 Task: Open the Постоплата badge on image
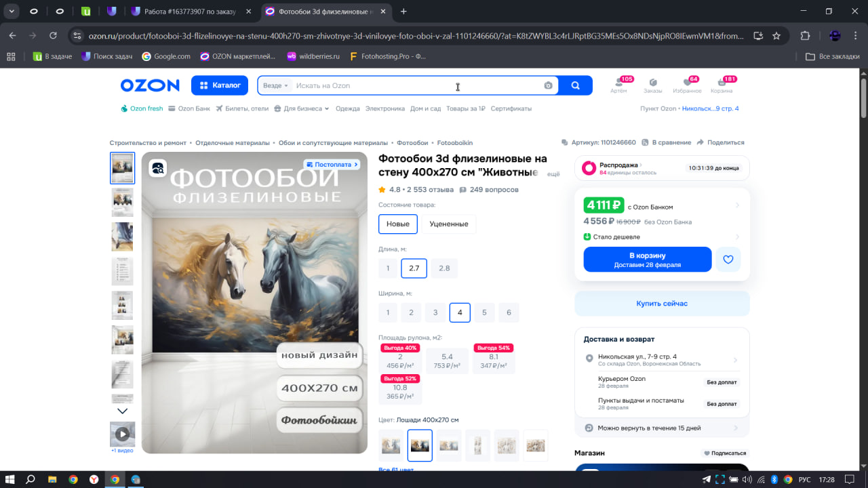coord(332,165)
